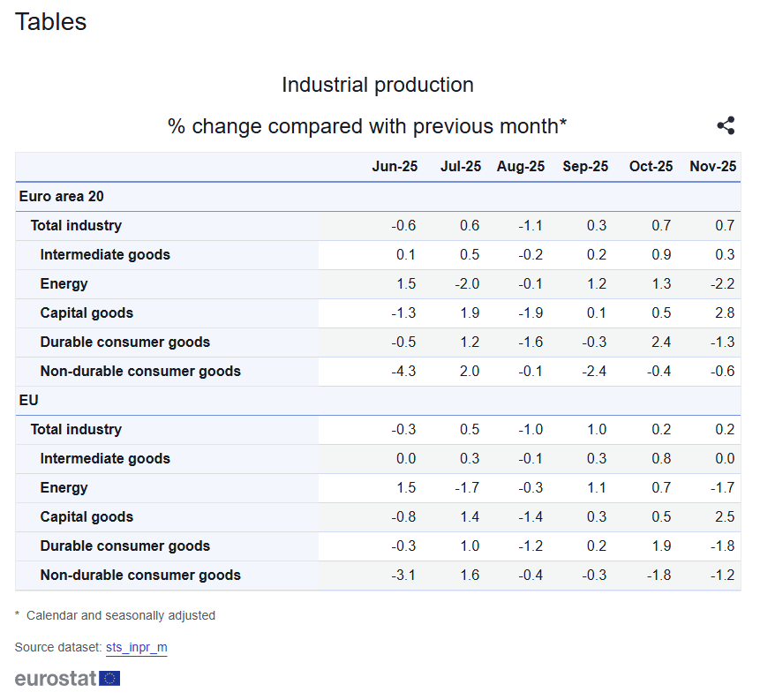Select the Jun-25 column header
The width and height of the screenshot is (760, 700).
pos(395,166)
